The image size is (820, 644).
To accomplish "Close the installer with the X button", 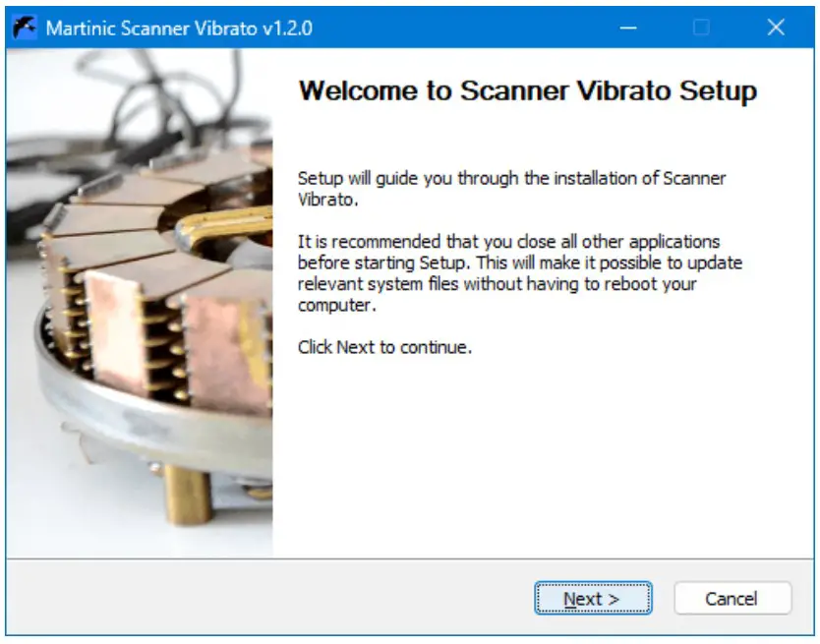I will click(x=775, y=28).
